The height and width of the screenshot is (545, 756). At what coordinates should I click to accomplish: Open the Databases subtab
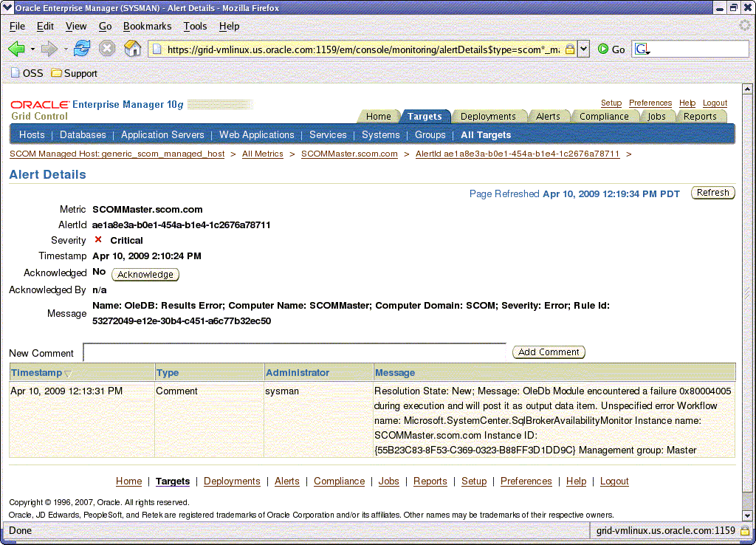click(x=83, y=134)
